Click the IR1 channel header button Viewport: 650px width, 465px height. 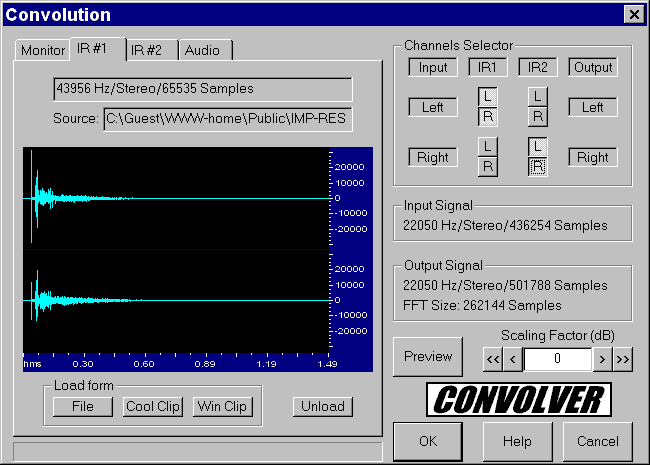pos(488,67)
